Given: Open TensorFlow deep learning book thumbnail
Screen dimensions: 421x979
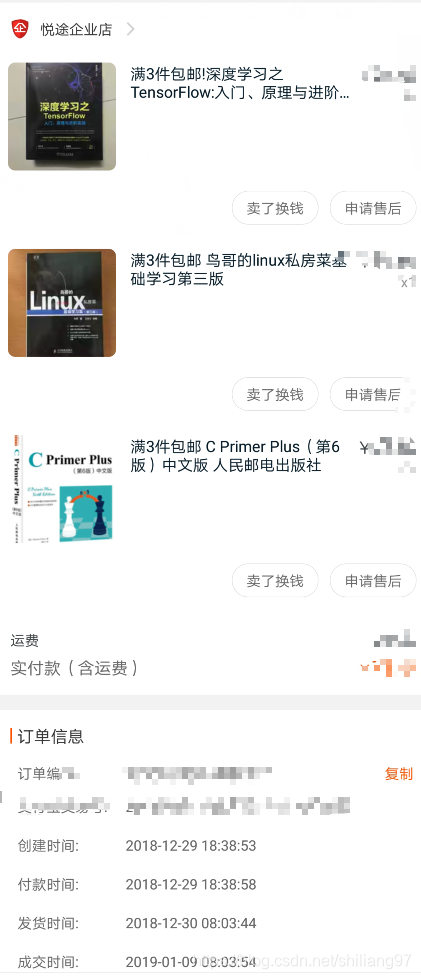Looking at the screenshot, I should pos(62,116).
